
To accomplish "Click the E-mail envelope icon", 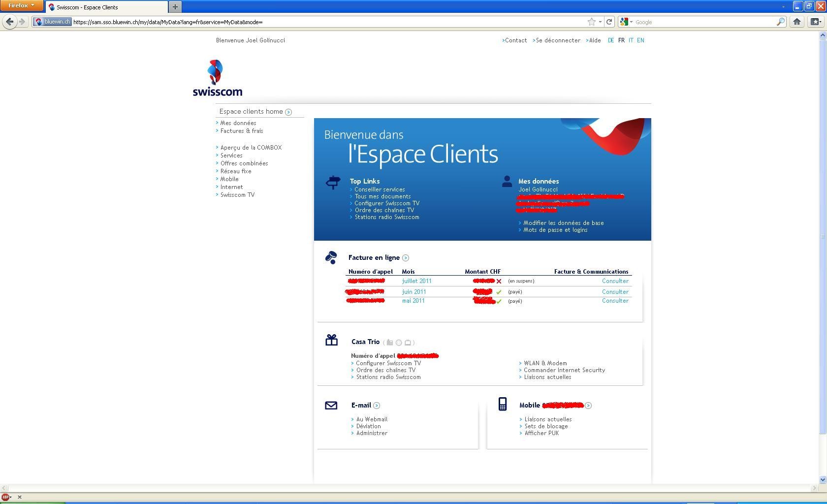I will (331, 405).
